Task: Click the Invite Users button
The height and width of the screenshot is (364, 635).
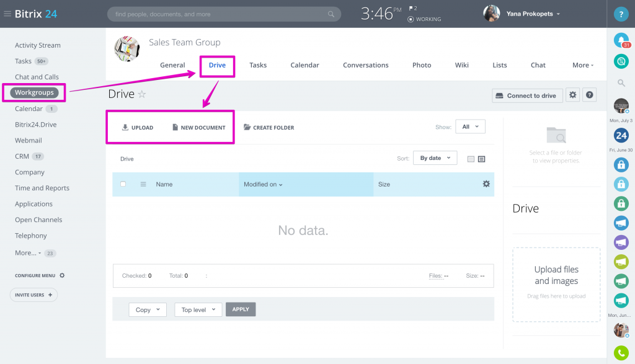Action: pos(33,295)
